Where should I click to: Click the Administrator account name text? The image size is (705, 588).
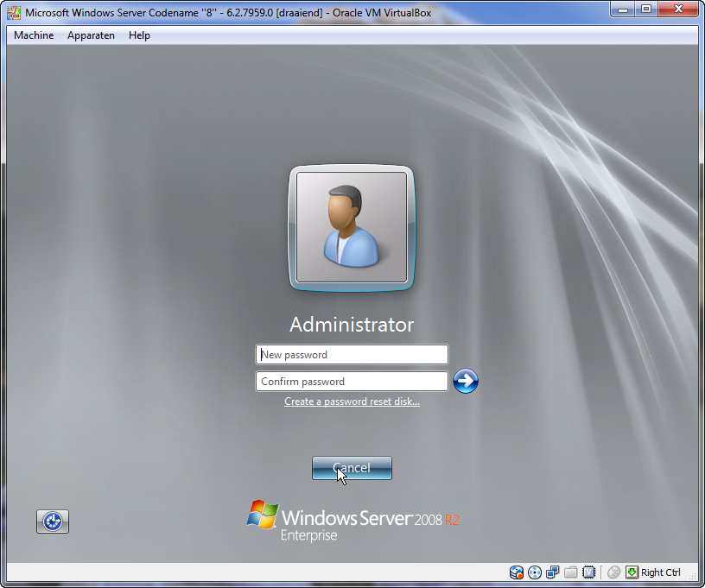click(352, 325)
